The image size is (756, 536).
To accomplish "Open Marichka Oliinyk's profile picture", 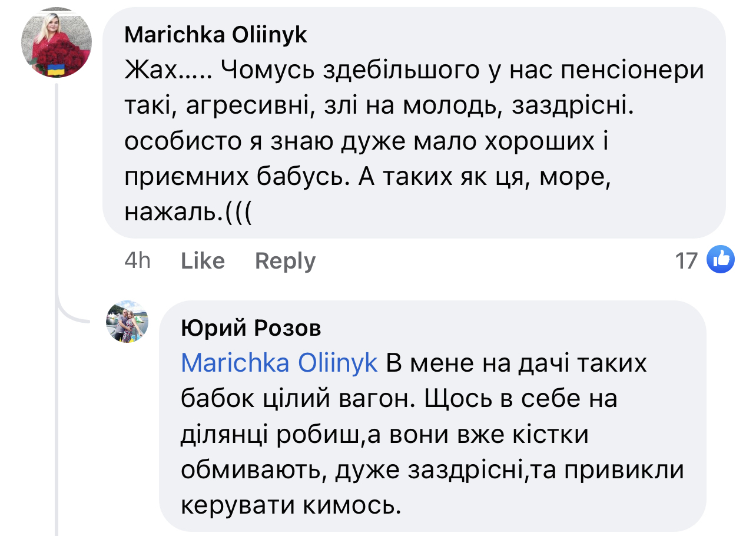I will click(57, 43).
